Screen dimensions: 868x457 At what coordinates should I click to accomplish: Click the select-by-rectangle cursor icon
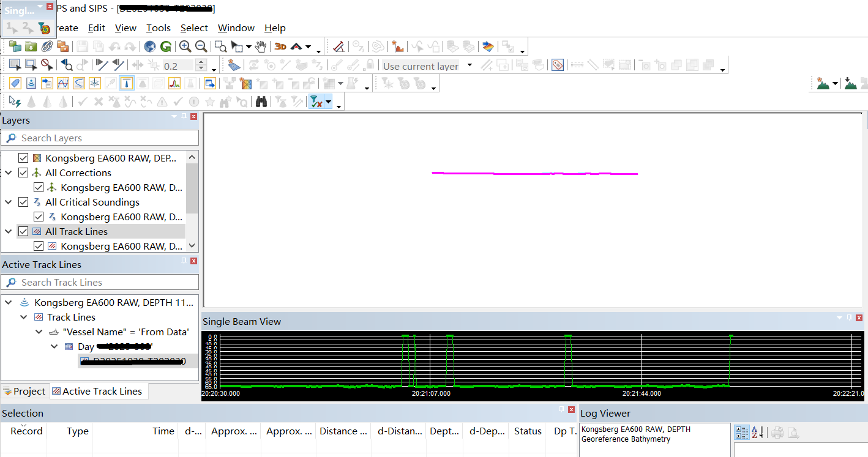[x=15, y=65]
